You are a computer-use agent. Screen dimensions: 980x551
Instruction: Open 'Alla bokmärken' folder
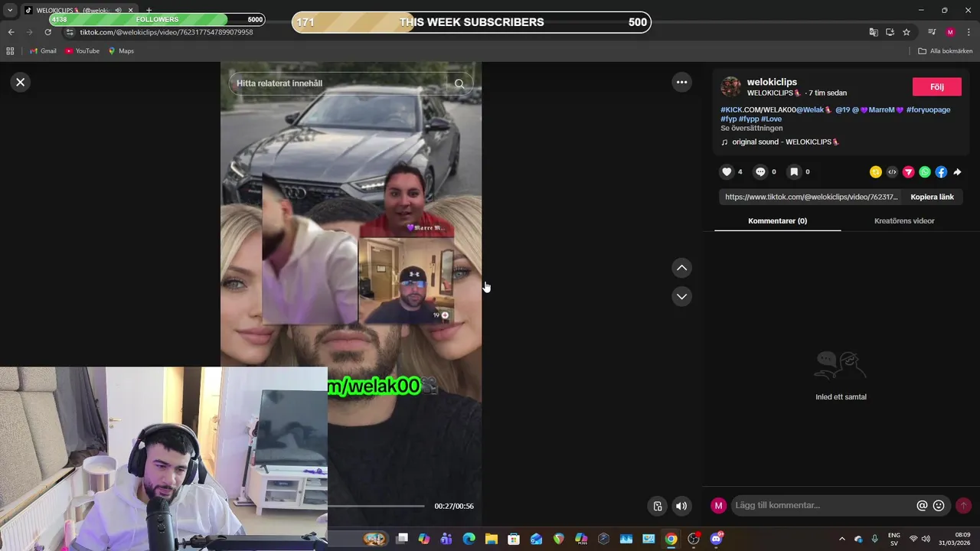945,51
